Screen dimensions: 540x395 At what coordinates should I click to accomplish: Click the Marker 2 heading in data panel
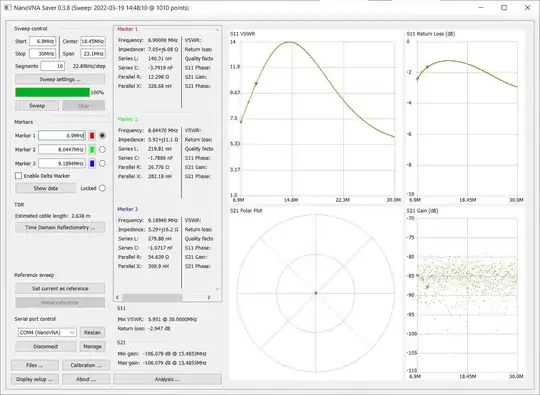127,119
